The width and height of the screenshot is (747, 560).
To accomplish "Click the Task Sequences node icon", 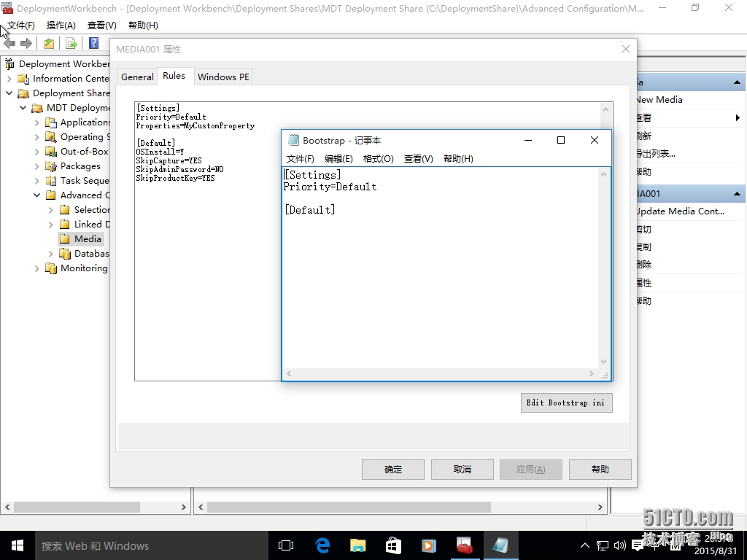I will click(x=51, y=181).
